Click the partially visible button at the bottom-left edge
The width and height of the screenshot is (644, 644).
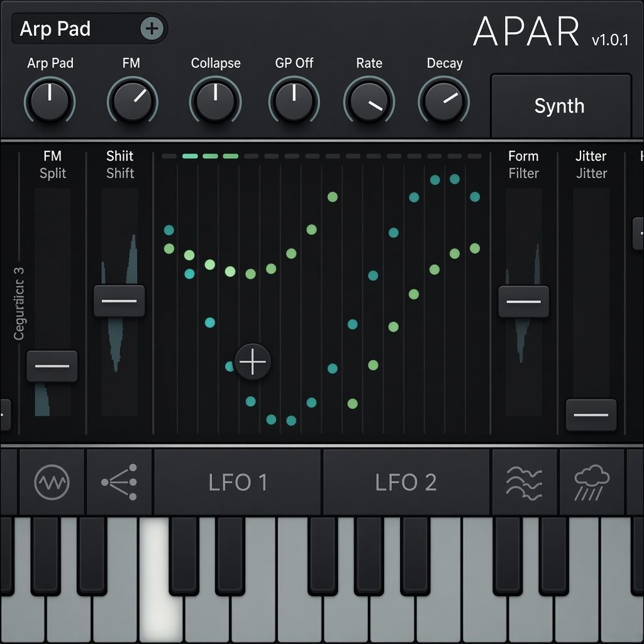click(x=5, y=415)
